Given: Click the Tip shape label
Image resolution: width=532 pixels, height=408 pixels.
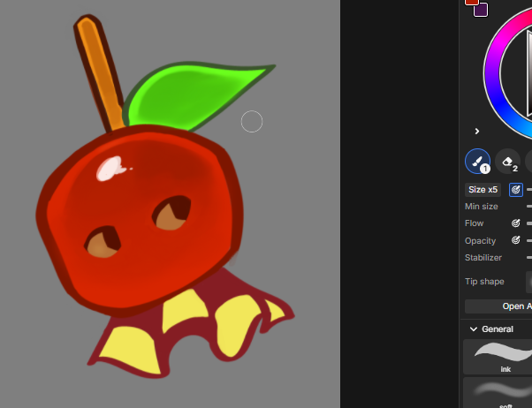Looking at the screenshot, I should pyautogui.click(x=484, y=282).
